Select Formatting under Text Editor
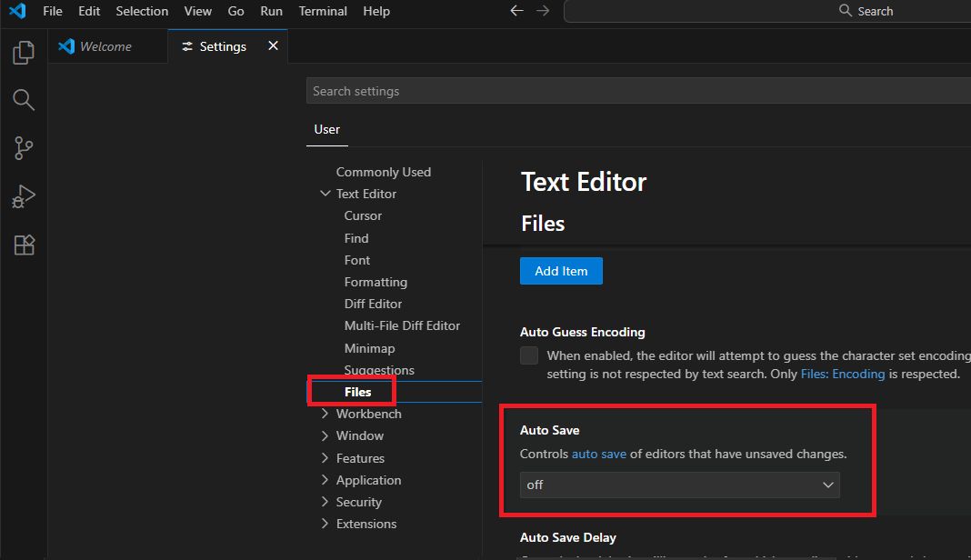This screenshot has width=971, height=560. (375, 283)
